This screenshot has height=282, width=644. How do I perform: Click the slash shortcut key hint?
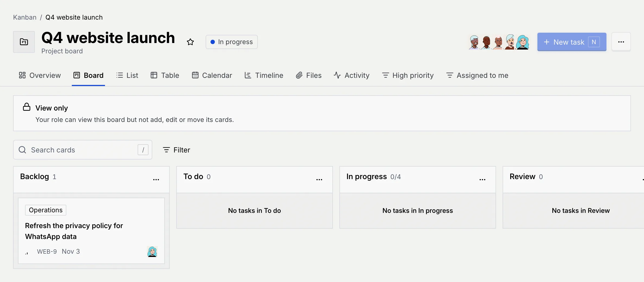click(143, 150)
